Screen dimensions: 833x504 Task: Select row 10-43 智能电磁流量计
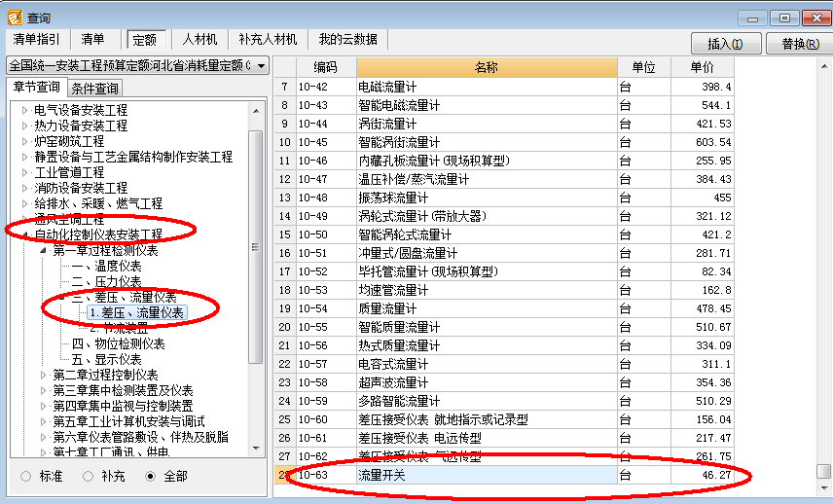click(504, 105)
